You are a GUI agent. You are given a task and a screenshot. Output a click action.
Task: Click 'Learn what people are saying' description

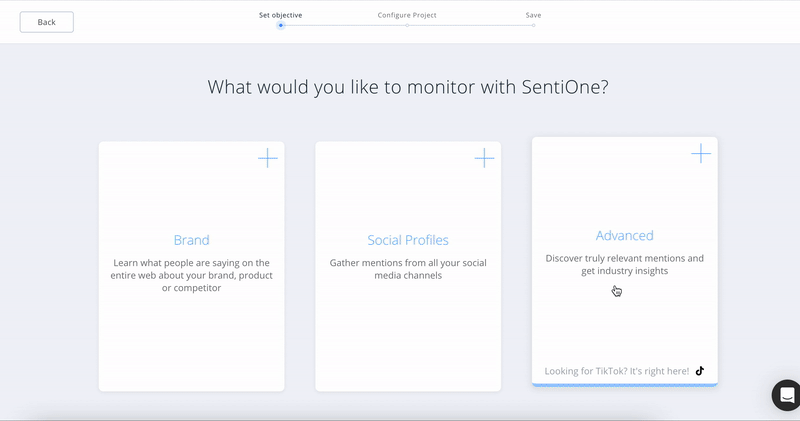coord(191,275)
